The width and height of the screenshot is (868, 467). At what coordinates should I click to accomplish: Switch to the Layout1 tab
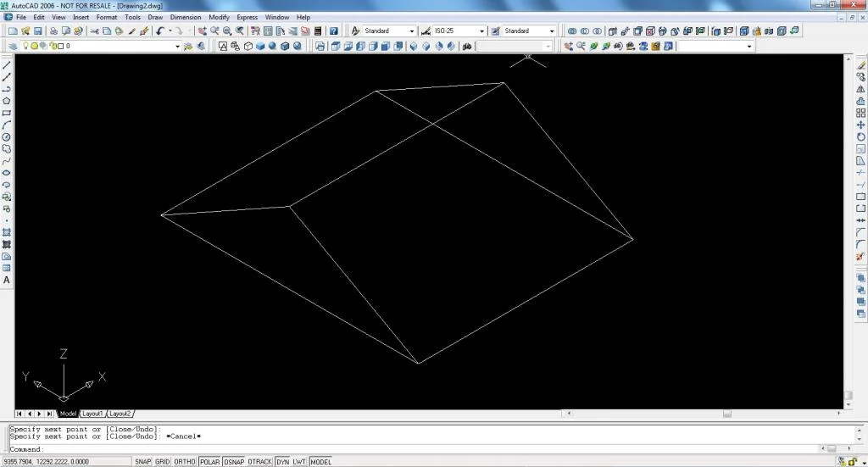[x=92, y=414]
